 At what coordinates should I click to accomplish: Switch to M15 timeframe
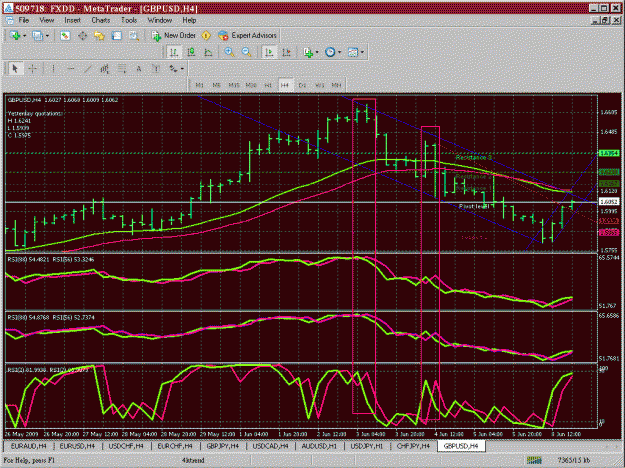pos(234,85)
